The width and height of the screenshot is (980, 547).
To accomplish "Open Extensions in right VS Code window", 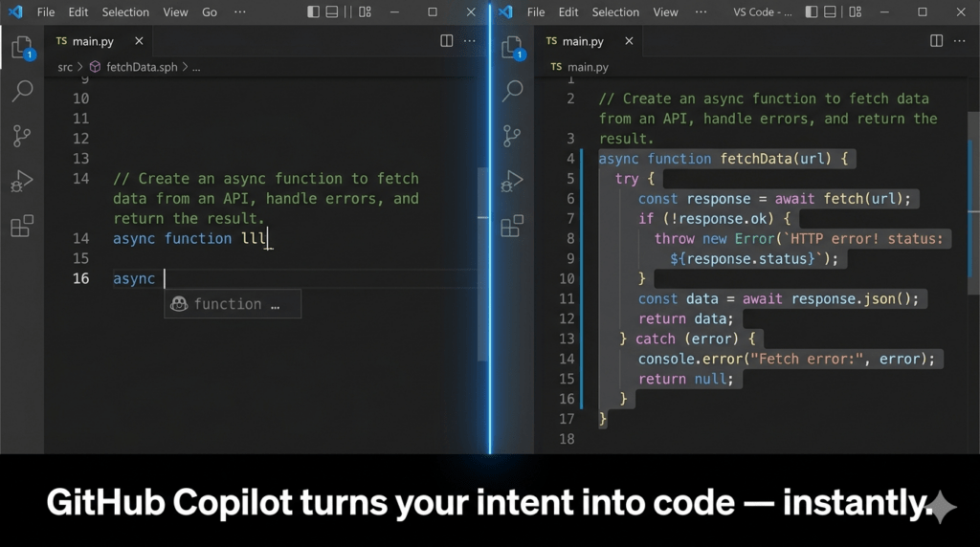I will click(x=512, y=226).
